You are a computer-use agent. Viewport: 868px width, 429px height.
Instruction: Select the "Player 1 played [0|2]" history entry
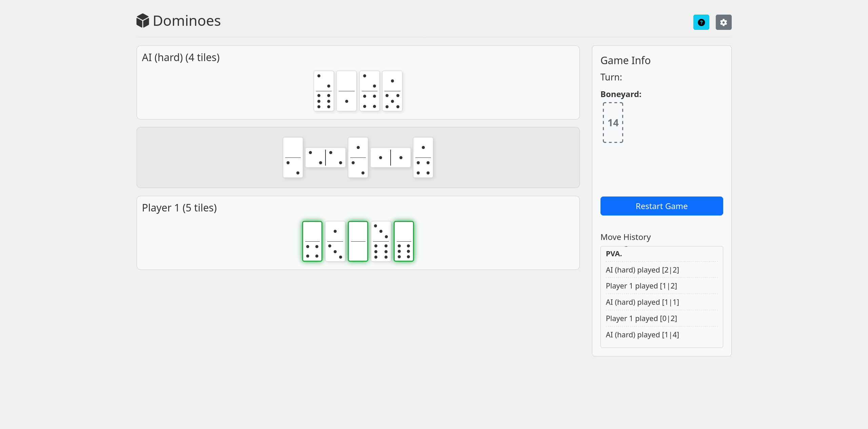point(641,318)
